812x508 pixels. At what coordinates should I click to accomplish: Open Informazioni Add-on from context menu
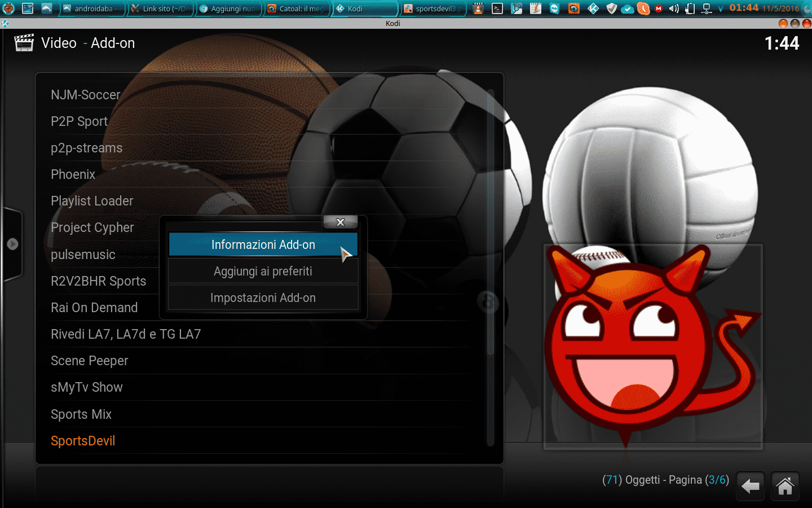point(263,244)
